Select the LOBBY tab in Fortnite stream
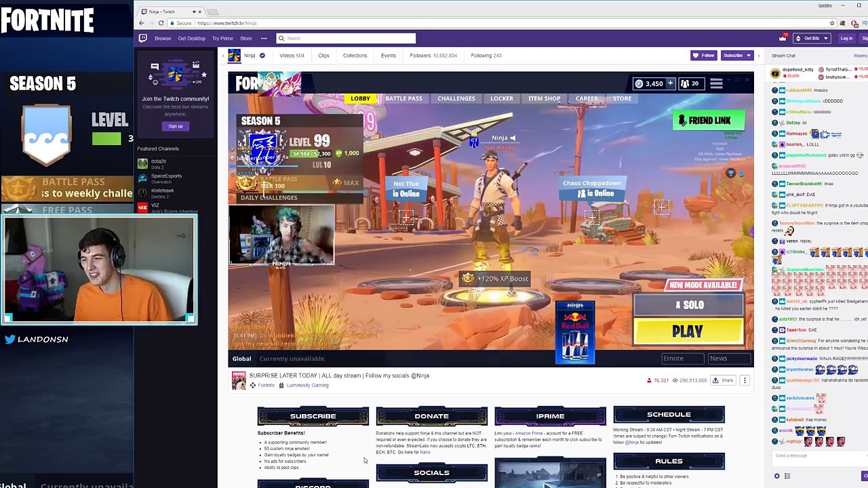The image size is (868, 488). click(x=360, y=99)
